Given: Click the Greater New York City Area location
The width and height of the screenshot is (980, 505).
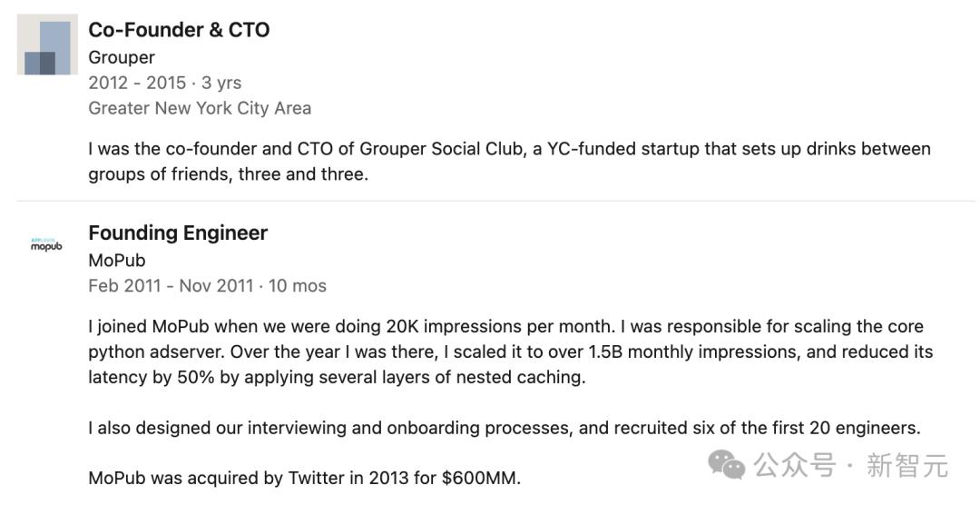Looking at the screenshot, I should click(x=200, y=108).
